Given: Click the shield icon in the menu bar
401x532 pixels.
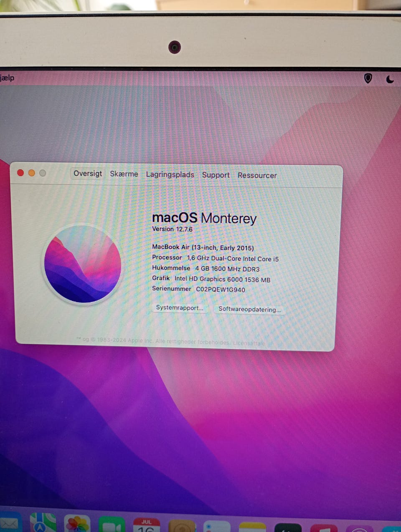Looking at the screenshot, I should [x=368, y=78].
